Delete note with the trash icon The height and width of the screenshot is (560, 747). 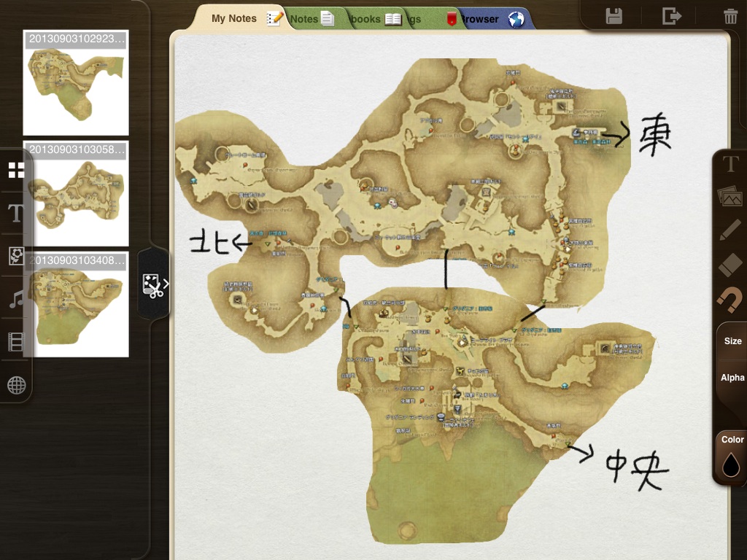pos(729,16)
